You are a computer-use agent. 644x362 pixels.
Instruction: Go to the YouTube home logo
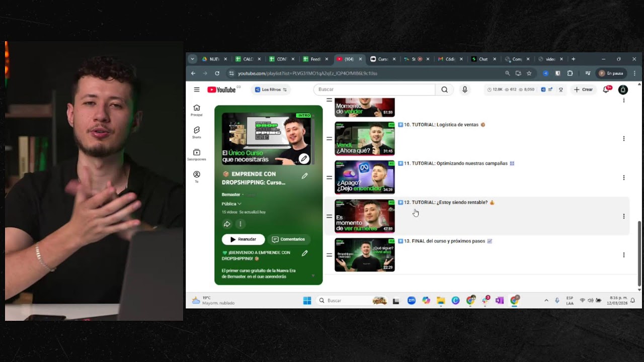(222, 89)
